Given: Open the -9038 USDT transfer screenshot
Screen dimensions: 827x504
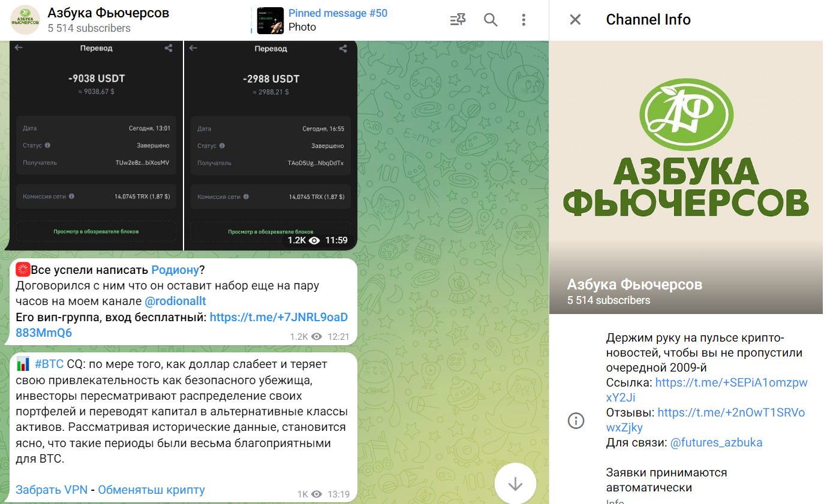Looking at the screenshot, I should [96, 145].
